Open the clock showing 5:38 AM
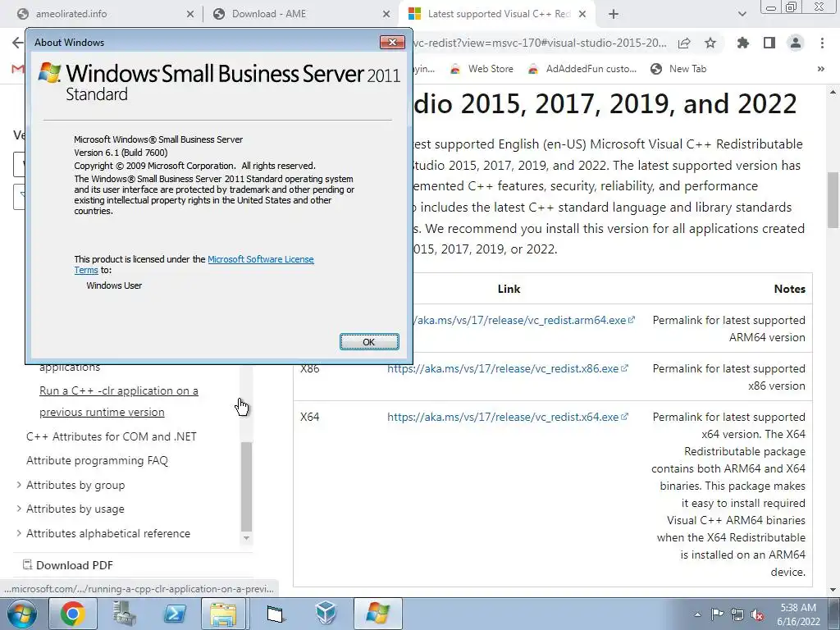The height and width of the screenshot is (630, 840). (798, 614)
